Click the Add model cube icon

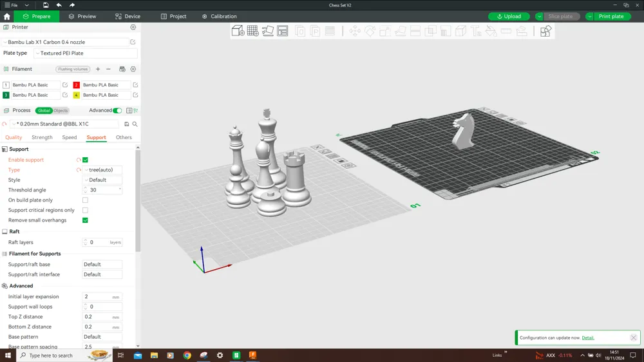tap(238, 31)
